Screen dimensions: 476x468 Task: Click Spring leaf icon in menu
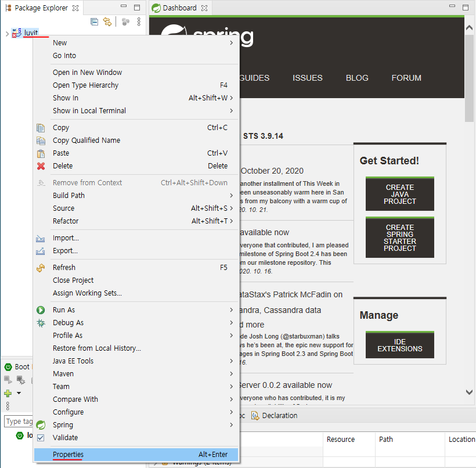click(41, 425)
